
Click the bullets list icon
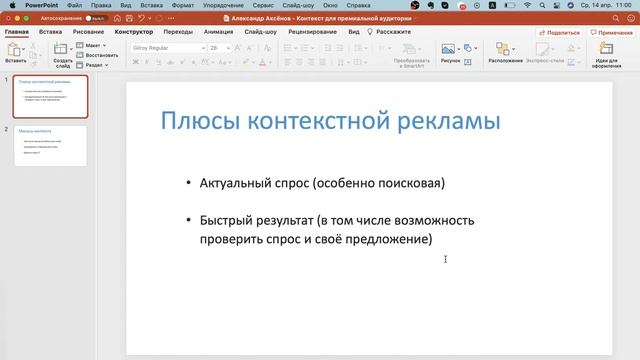click(288, 48)
